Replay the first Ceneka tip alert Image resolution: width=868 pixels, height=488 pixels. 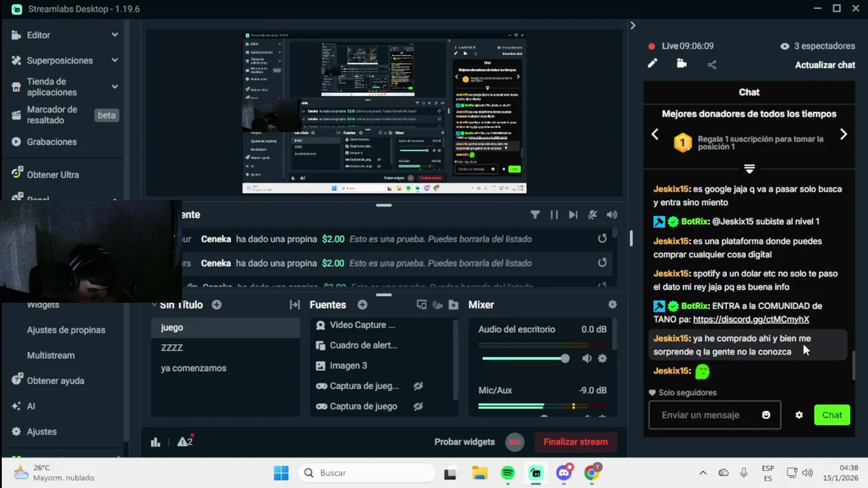click(x=602, y=239)
